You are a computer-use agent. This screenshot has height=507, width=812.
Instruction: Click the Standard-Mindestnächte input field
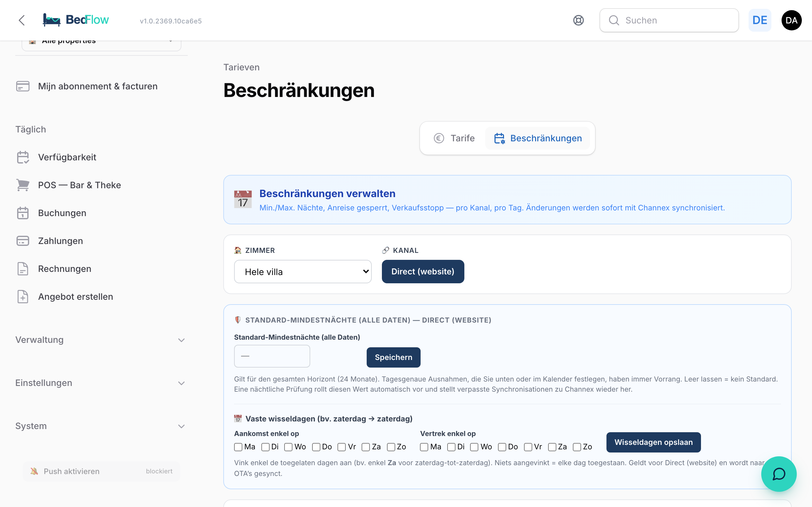click(272, 356)
